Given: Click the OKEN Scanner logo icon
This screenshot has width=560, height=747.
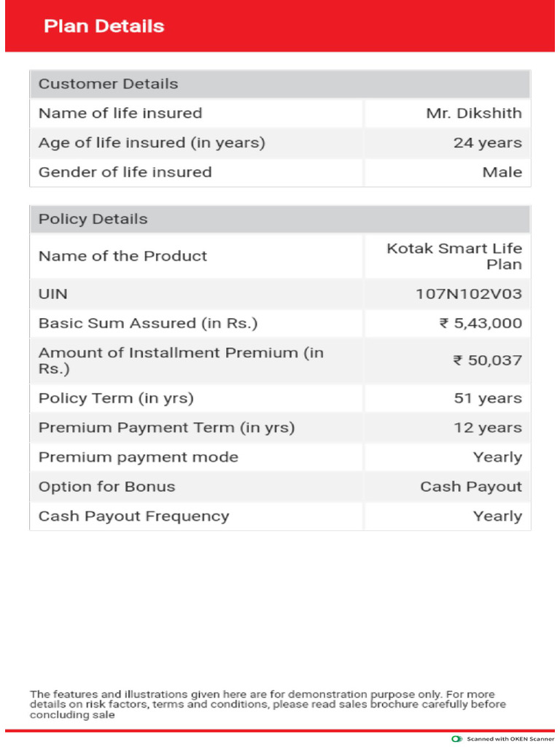Looking at the screenshot, I should [x=457, y=739].
